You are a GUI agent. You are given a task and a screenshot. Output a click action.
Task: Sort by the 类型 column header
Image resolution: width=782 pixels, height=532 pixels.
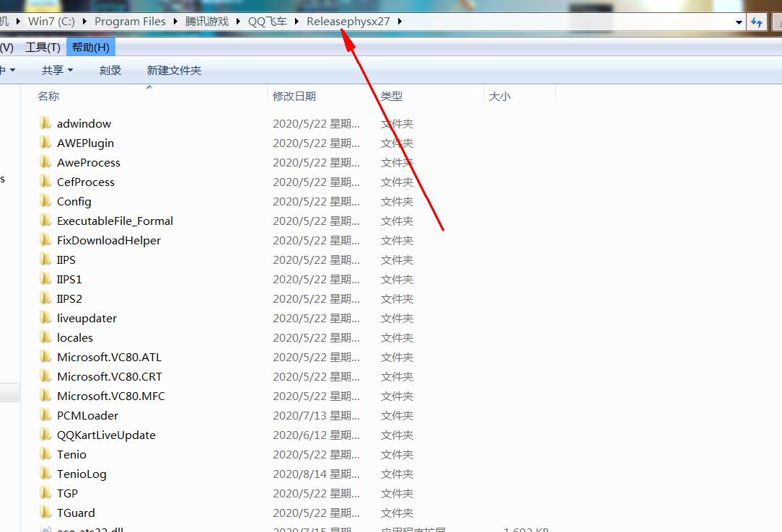(x=392, y=96)
